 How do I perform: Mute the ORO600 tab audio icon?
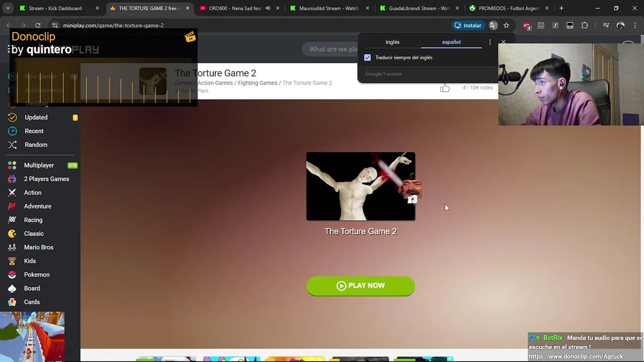coord(268,8)
